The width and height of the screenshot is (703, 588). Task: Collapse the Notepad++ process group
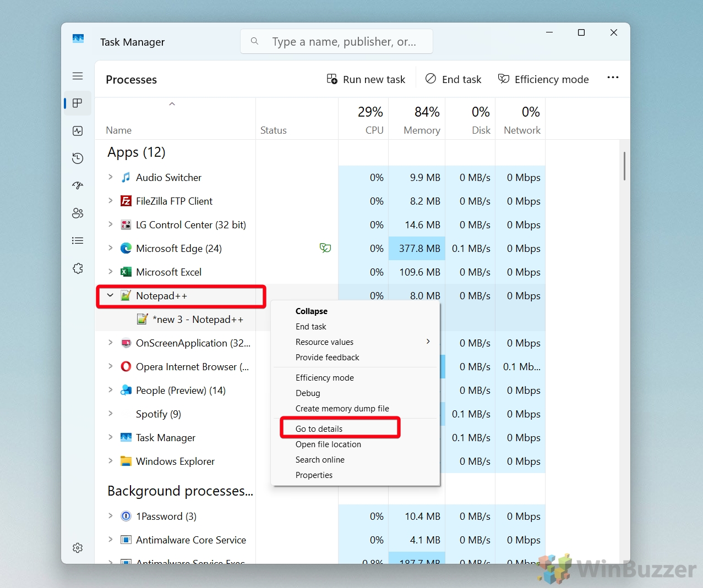tap(111, 295)
